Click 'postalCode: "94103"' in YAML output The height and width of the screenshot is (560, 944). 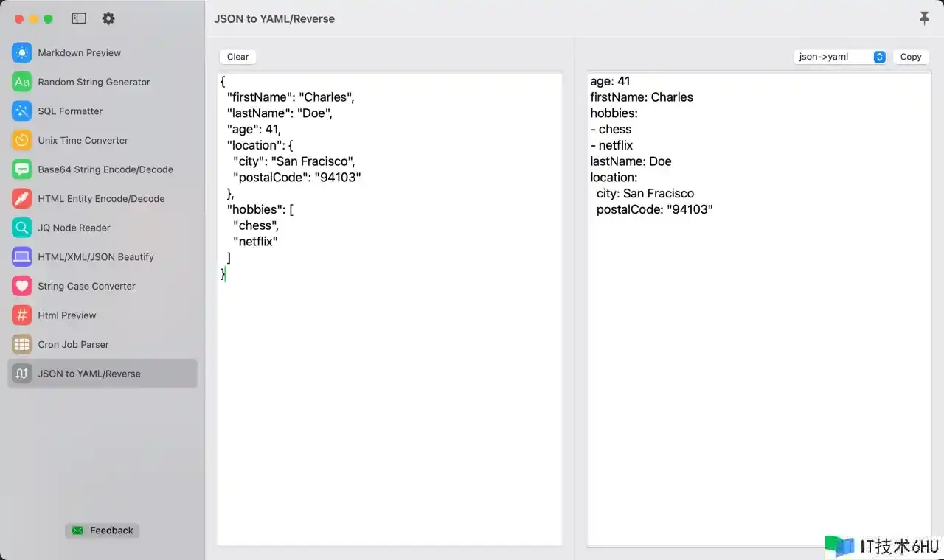point(655,209)
